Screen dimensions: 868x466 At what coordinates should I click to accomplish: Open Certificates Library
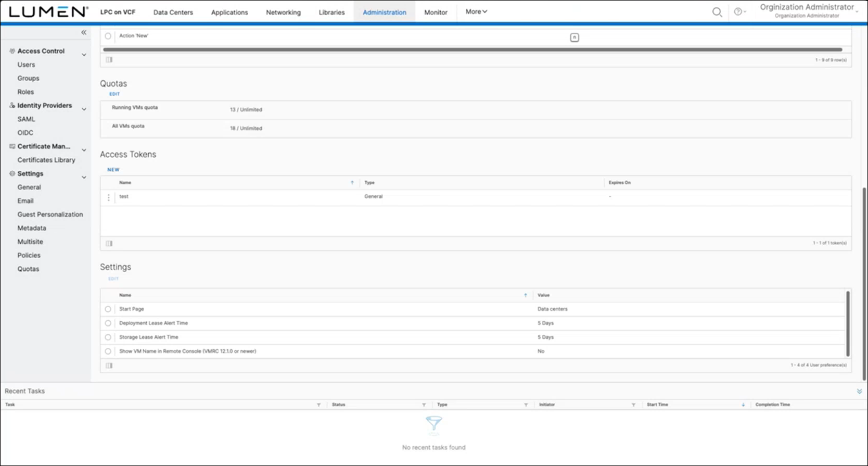46,160
